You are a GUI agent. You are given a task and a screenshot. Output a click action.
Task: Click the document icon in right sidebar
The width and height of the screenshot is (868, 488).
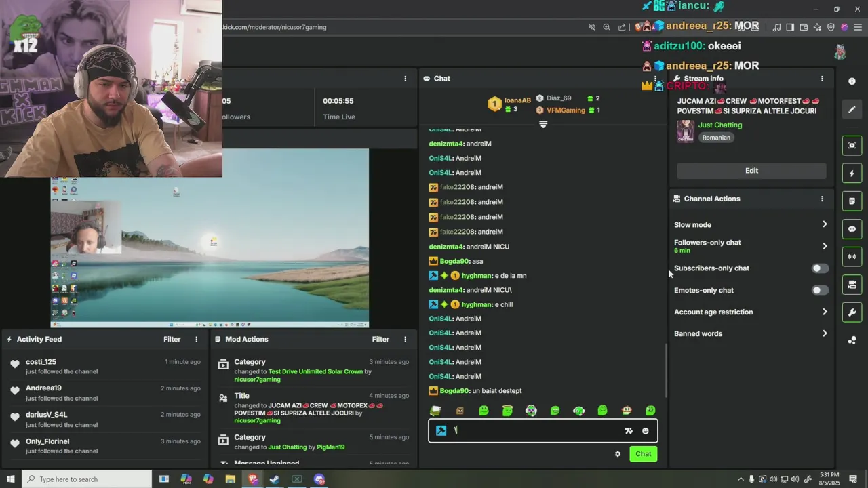[852, 201]
